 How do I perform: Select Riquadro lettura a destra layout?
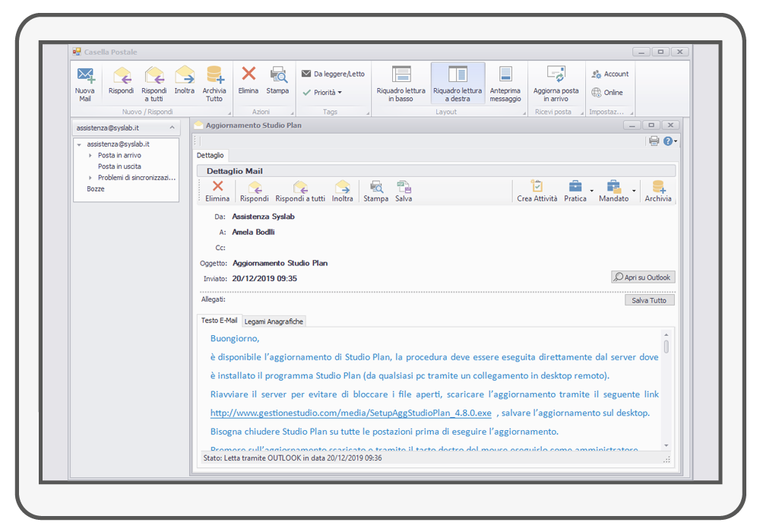(x=458, y=82)
